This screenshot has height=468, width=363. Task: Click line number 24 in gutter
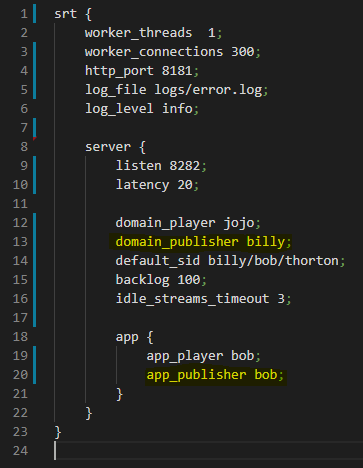(x=20, y=451)
